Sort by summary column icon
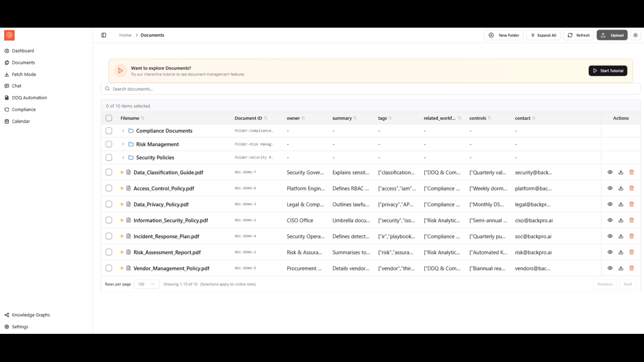The image size is (644, 362). (355, 118)
